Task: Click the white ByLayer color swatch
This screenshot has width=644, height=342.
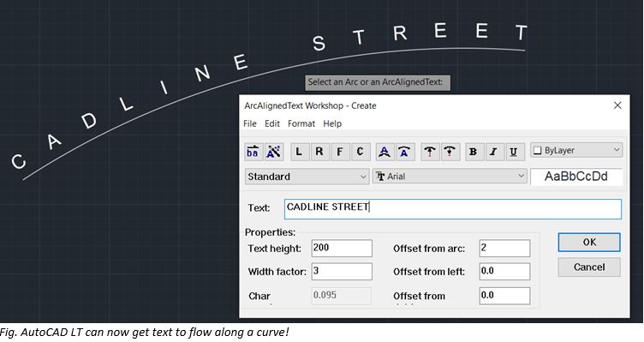Action: (x=537, y=151)
